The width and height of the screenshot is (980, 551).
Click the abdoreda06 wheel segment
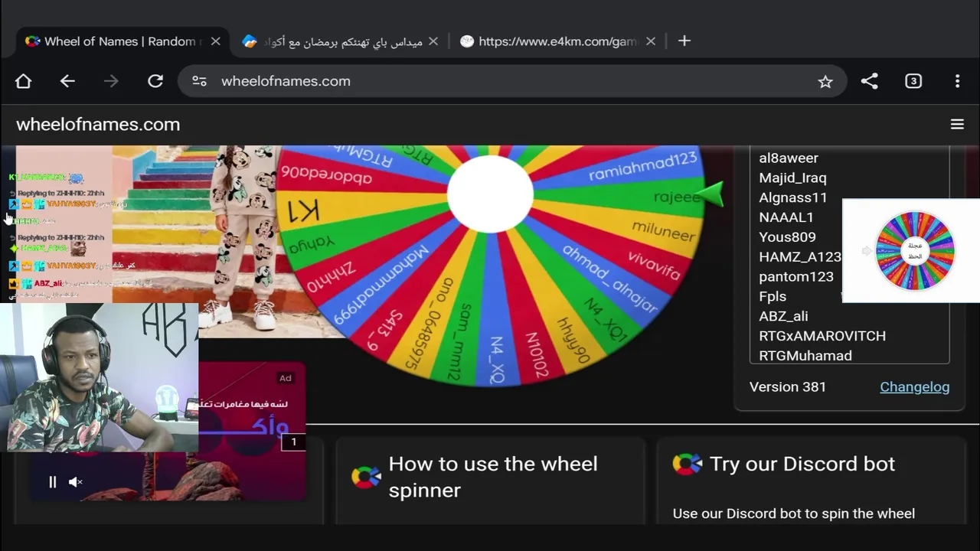(x=326, y=174)
